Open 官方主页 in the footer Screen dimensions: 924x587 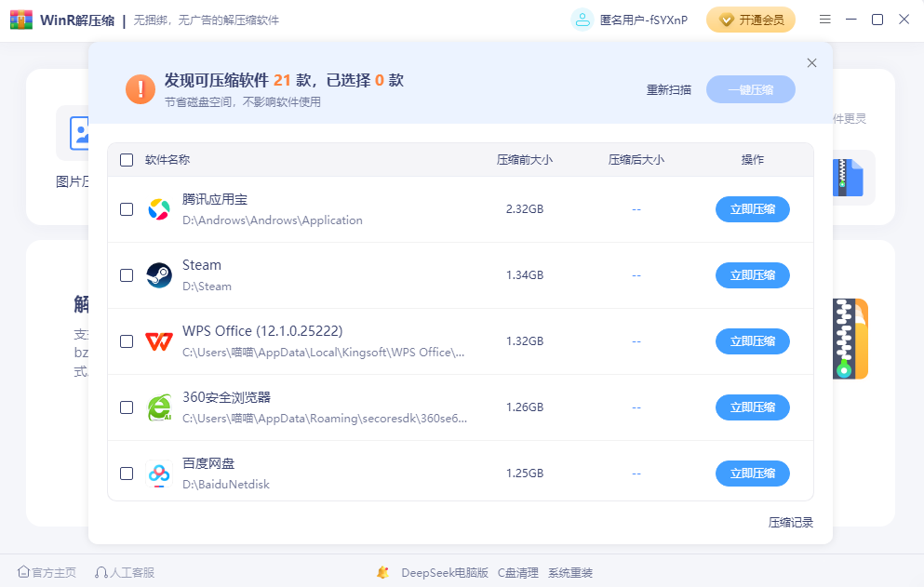[47, 573]
